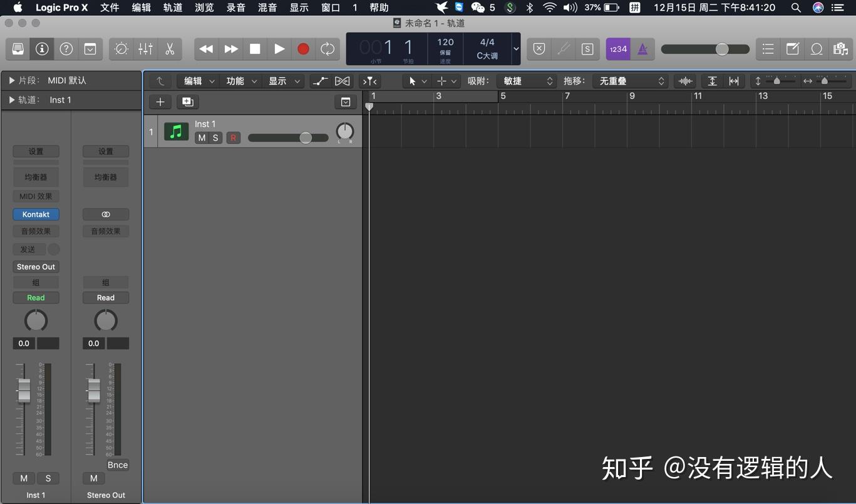Click the Catch Playhead button
This screenshot has width=856, height=504.
(x=370, y=81)
